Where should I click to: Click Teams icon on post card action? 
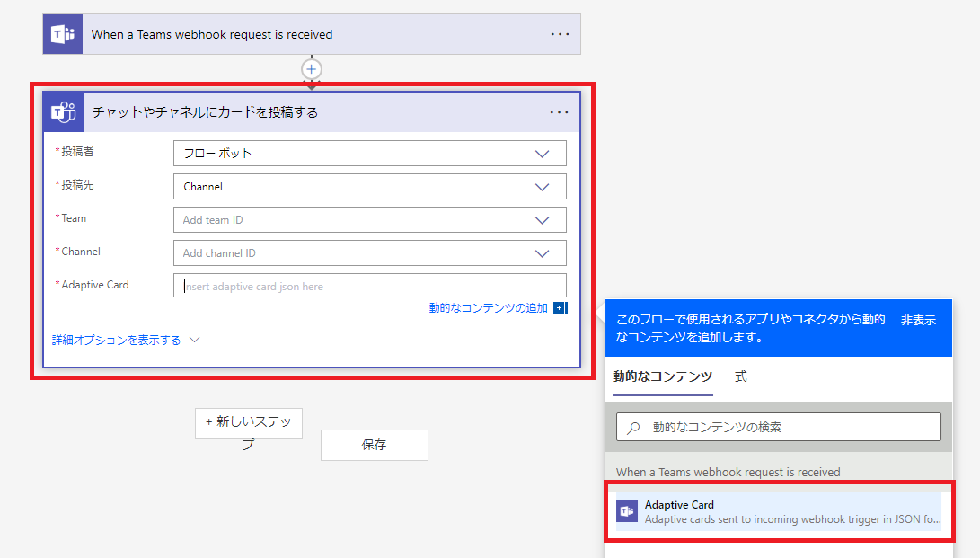[64, 112]
